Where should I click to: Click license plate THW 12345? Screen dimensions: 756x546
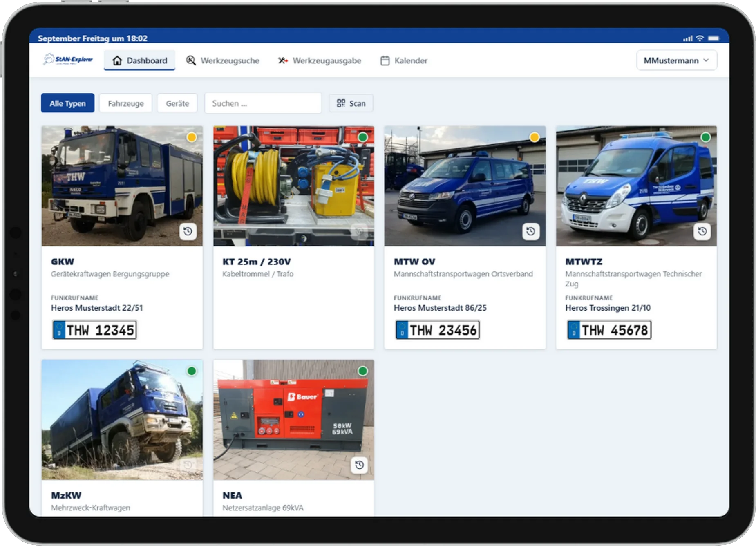(x=94, y=330)
